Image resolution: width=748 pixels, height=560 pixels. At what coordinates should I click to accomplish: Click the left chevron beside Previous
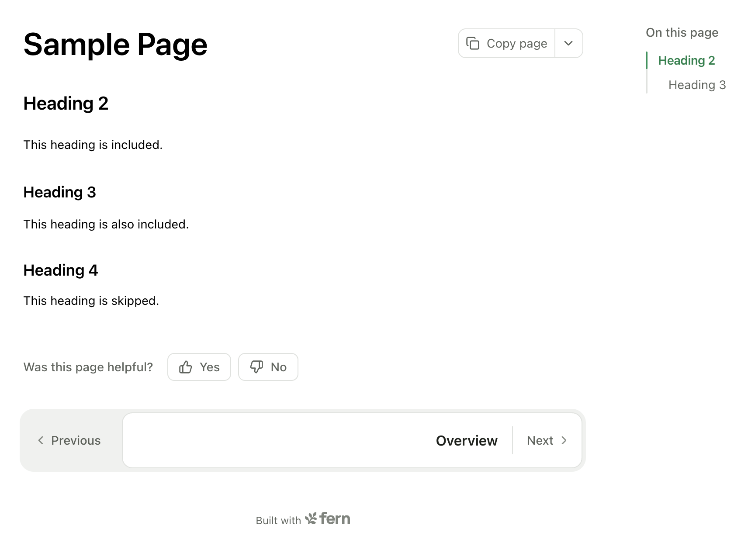[41, 440]
